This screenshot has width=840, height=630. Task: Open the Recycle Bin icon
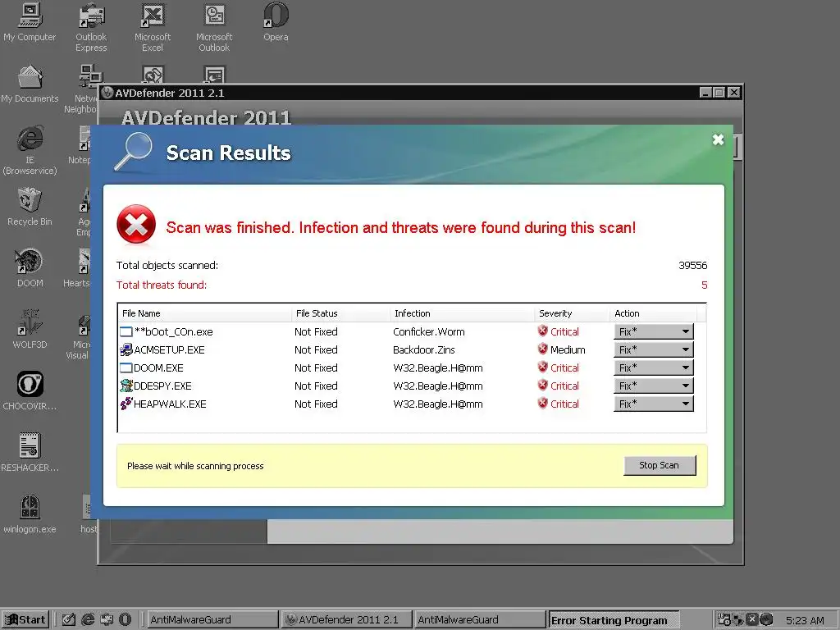point(30,206)
